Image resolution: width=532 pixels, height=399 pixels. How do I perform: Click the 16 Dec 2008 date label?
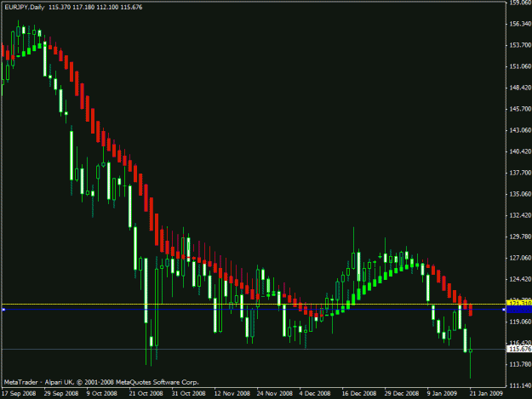(359, 394)
